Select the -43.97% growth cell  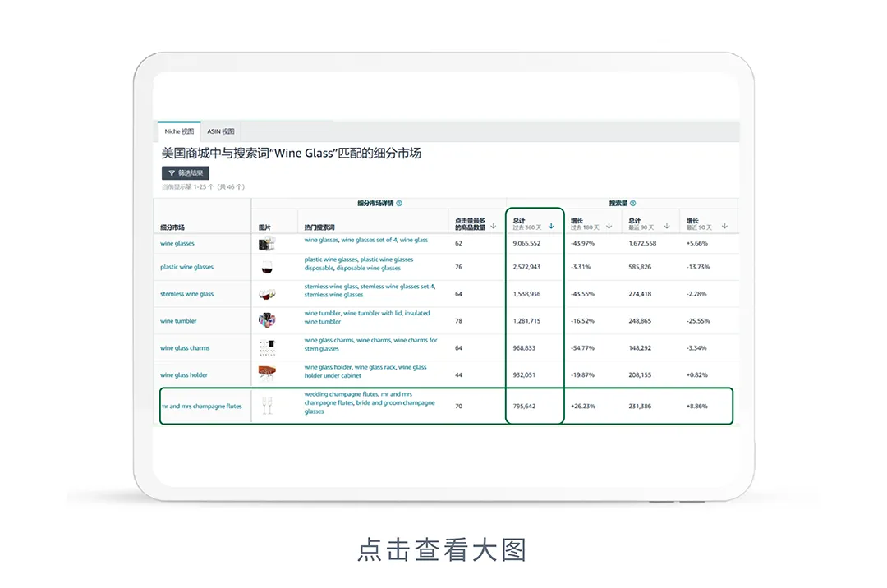(582, 243)
